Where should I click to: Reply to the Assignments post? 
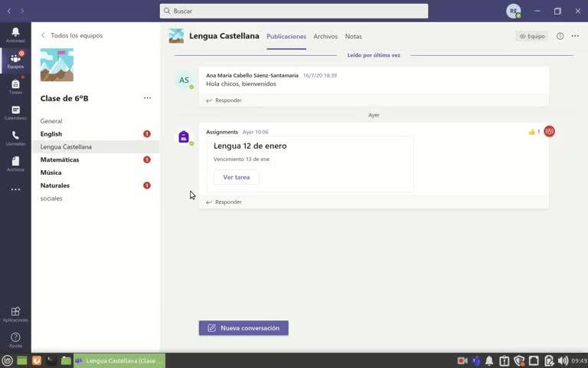224,202
